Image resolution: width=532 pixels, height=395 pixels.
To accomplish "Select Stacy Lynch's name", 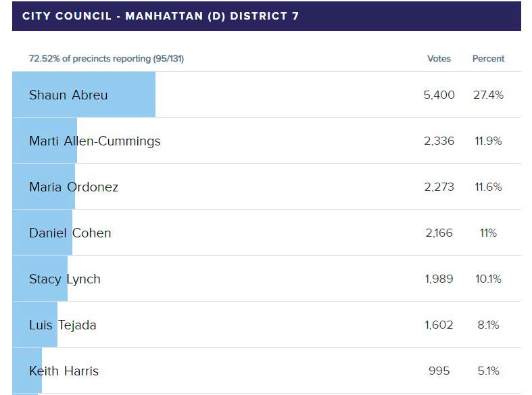I will click(65, 279).
